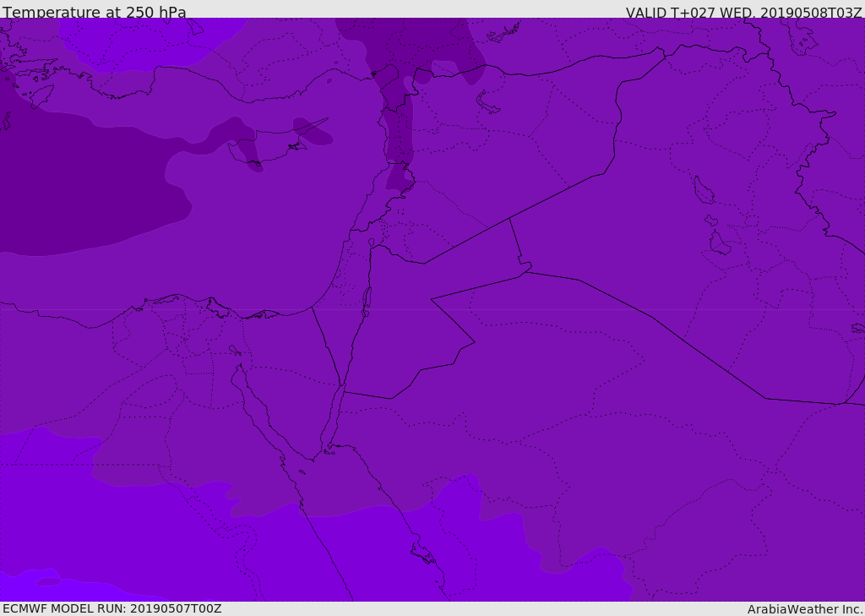Click the VALID T+027 timestamp label
The image size is (865, 616).
pyautogui.click(x=743, y=13)
